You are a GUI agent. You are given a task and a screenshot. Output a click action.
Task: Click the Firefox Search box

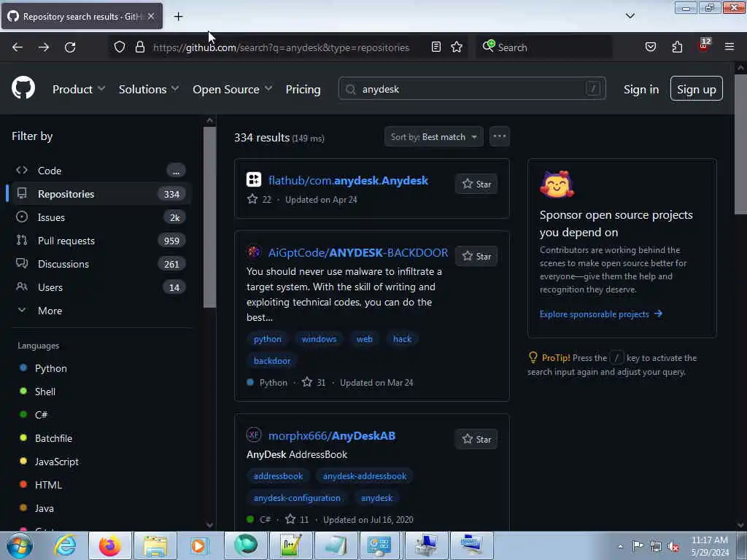543,47
